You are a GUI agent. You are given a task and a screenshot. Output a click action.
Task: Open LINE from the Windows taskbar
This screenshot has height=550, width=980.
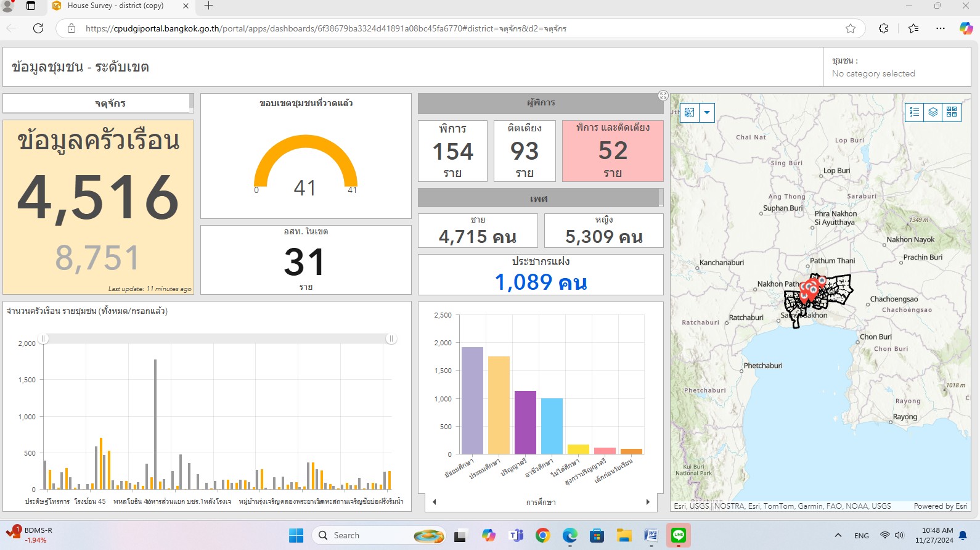point(679,535)
